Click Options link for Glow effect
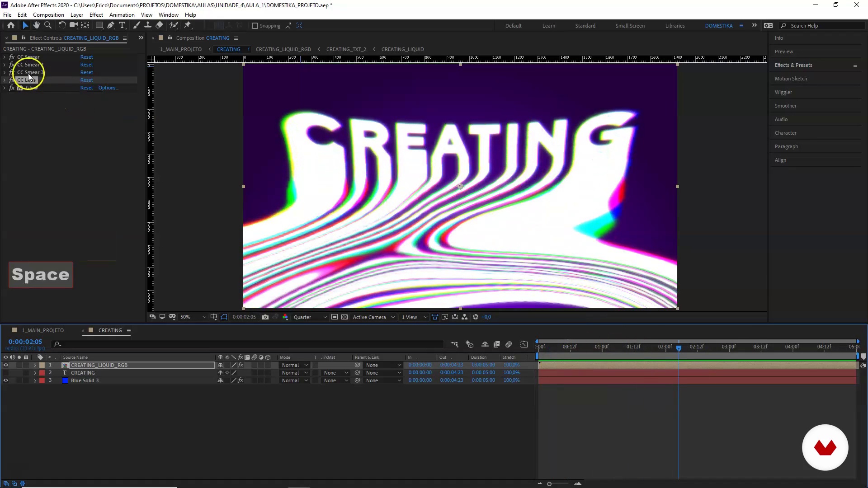 pyautogui.click(x=108, y=88)
